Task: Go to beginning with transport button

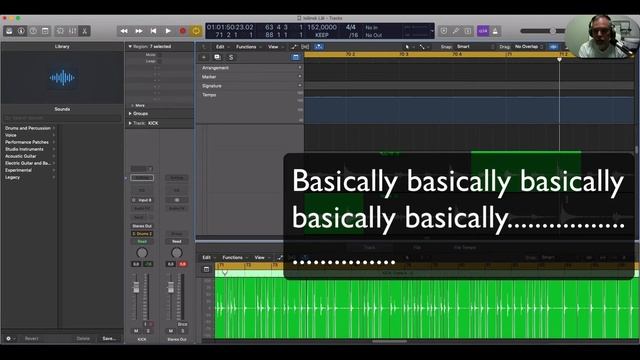Action: 153,31
